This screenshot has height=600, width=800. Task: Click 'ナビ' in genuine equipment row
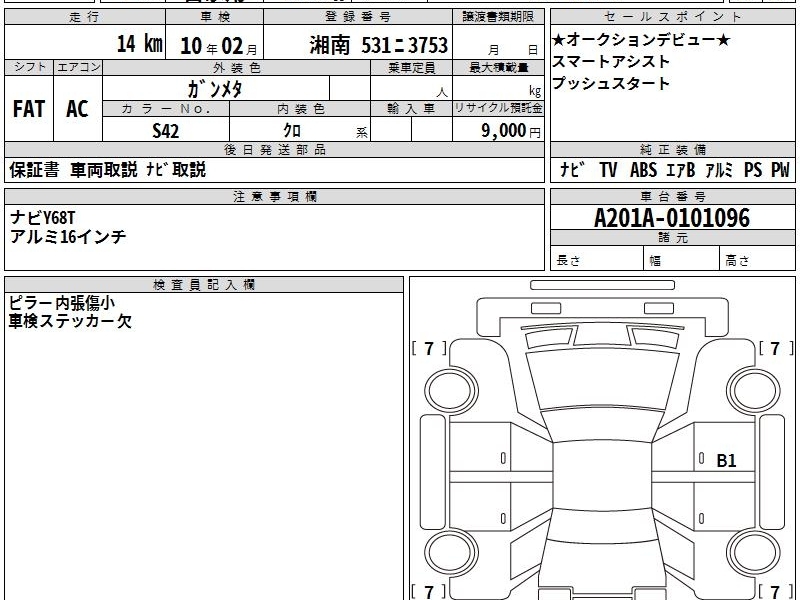click(572, 170)
